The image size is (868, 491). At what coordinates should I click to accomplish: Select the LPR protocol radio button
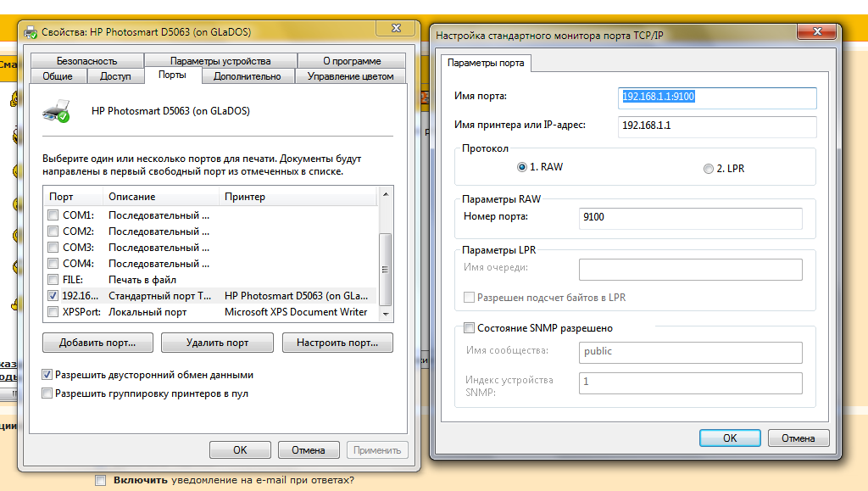708,169
